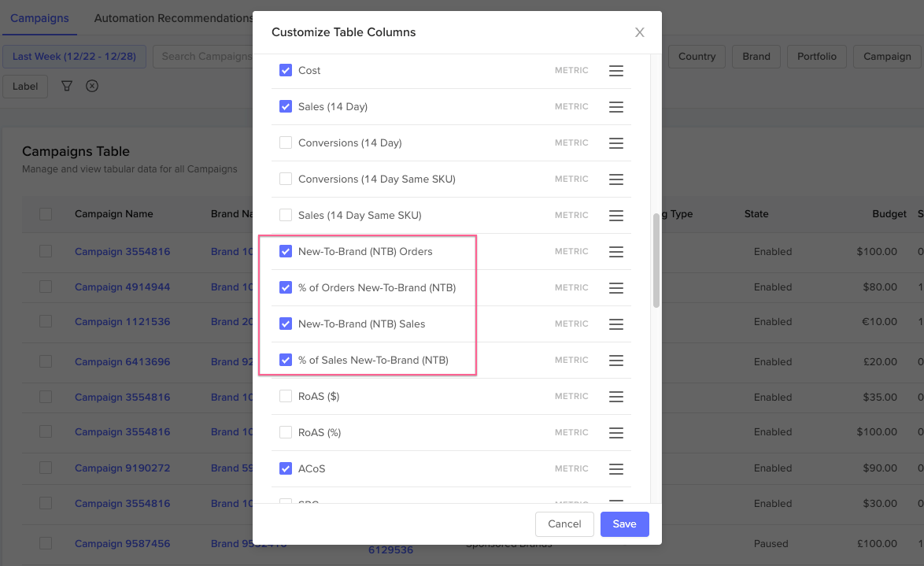Screen dimensions: 924x566
Task: Select row checkbox for Campaign 9587456
Action: 46,543
